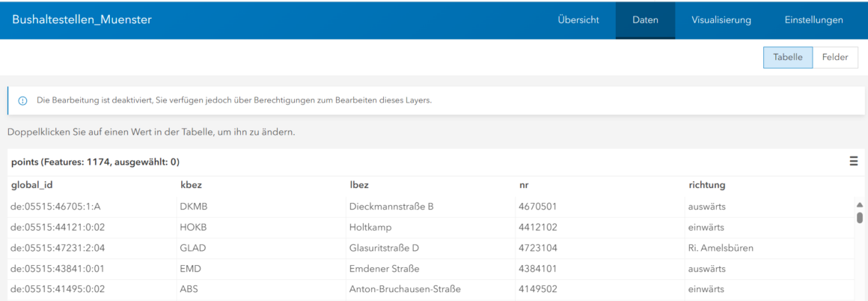Click the 4412102 number cell

[600, 228]
